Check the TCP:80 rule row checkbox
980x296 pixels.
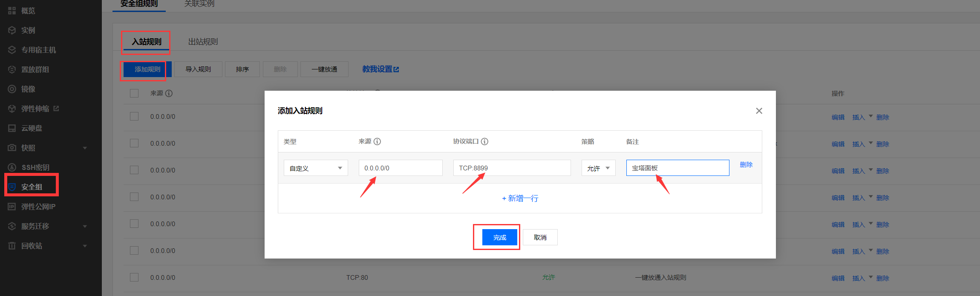pyautogui.click(x=134, y=277)
